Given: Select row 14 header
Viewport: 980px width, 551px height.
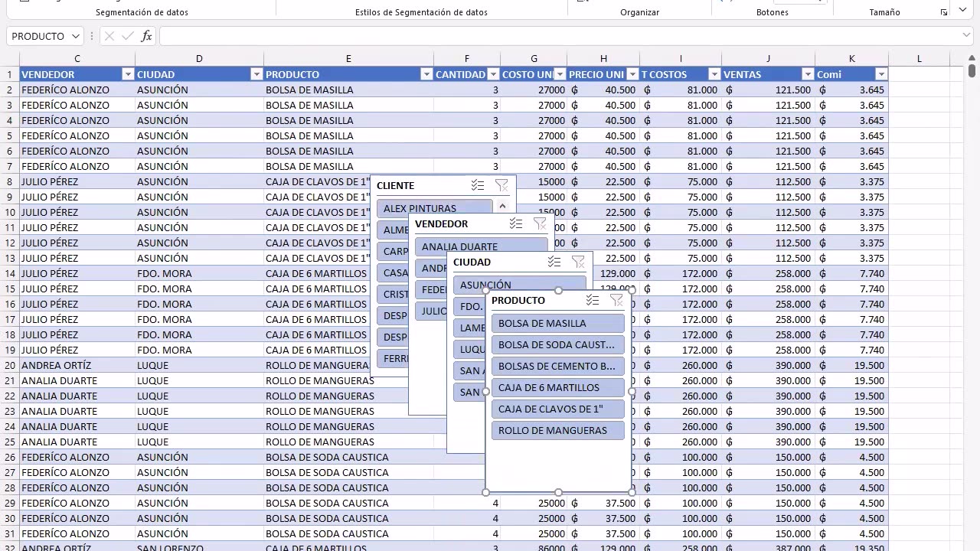Looking at the screenshot, I should [x=10, y=273].
